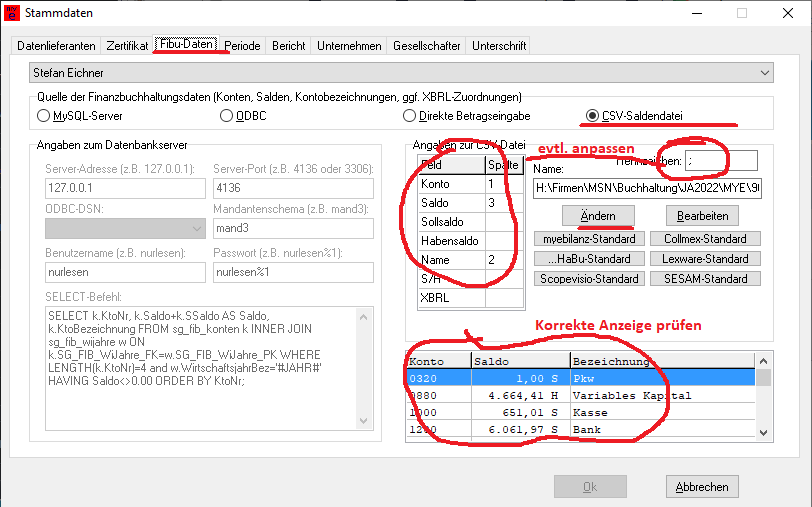Open the Stefan Eichner dropdown
The width and height of the screenshot is (812, 507).
[401, 73]
